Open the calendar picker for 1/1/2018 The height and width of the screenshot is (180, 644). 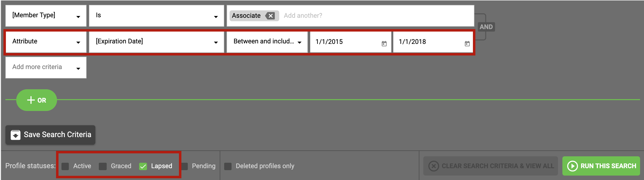click(467, 43)
